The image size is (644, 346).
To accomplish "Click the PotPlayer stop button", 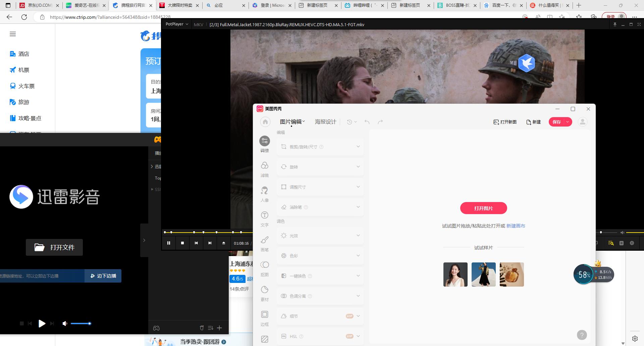I will point(182,243).
